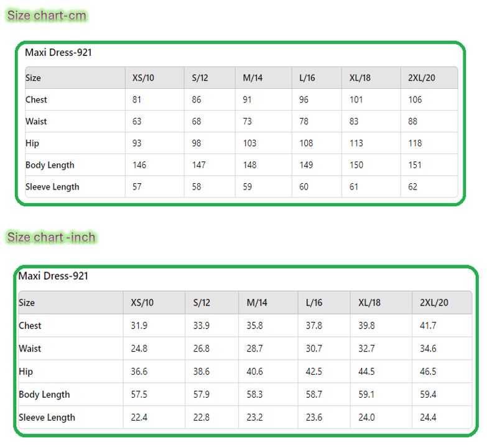
Task: Select the sleeve length cell showing 24.0
Action: [x=366, y=418]
